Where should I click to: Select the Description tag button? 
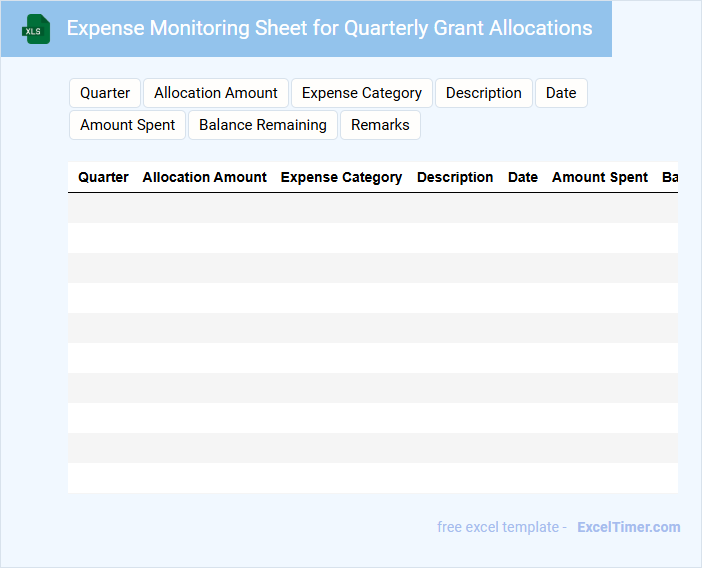click(484, 93)
